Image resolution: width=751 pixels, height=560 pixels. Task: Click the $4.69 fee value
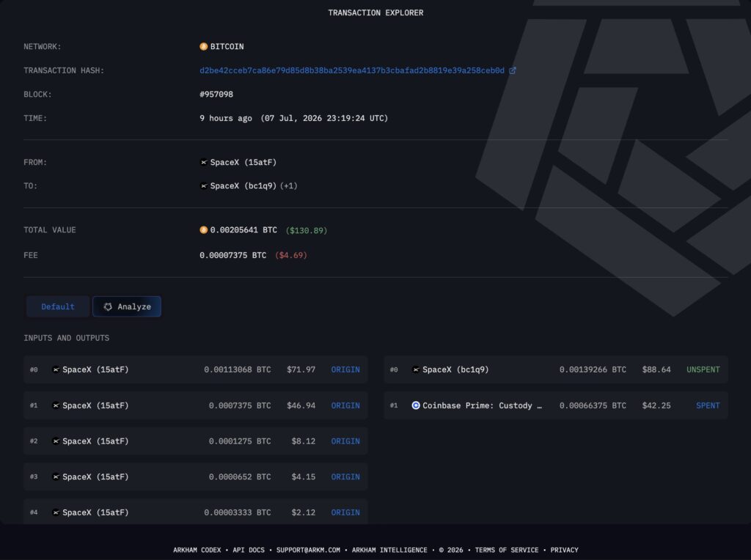291,255
